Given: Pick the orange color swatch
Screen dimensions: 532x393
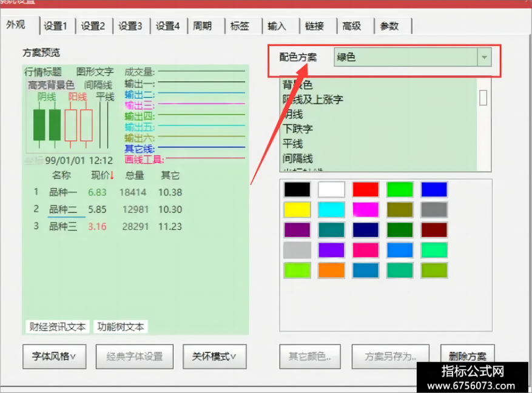Looking at the screenshot, I should pyautogui.click(x=331, y=270).
